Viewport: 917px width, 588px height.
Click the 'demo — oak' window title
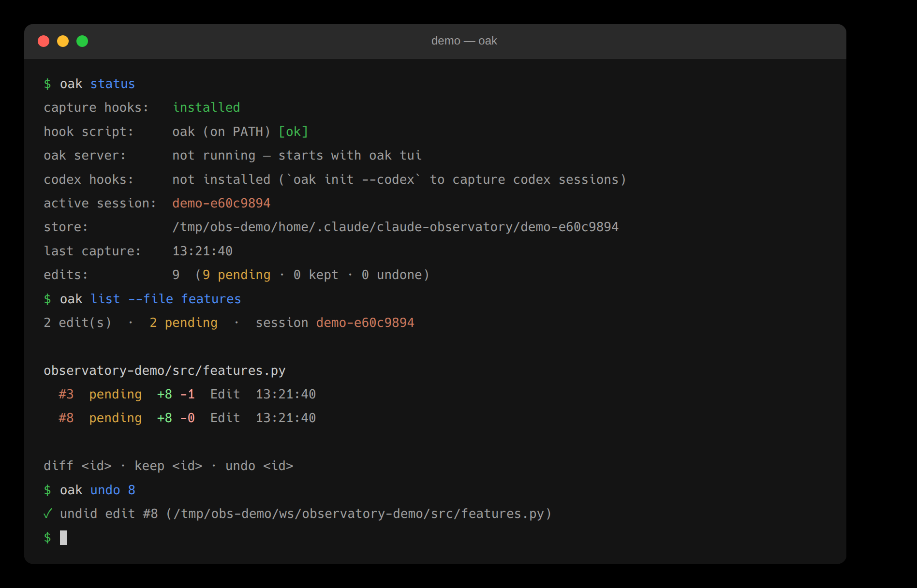[x=464, y=41]
